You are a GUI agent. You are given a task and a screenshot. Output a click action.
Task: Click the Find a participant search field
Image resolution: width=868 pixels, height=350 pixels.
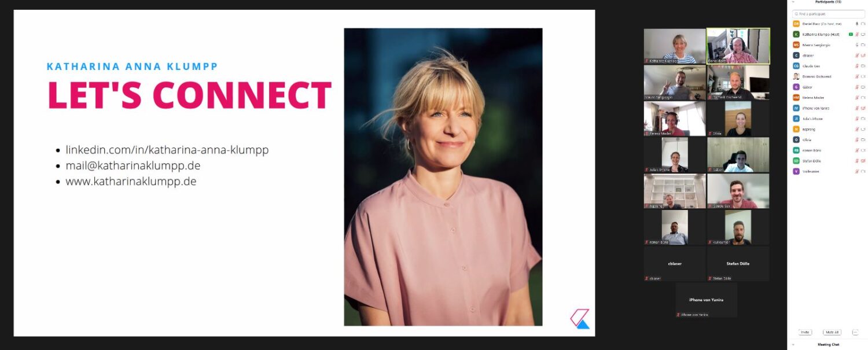828,14
